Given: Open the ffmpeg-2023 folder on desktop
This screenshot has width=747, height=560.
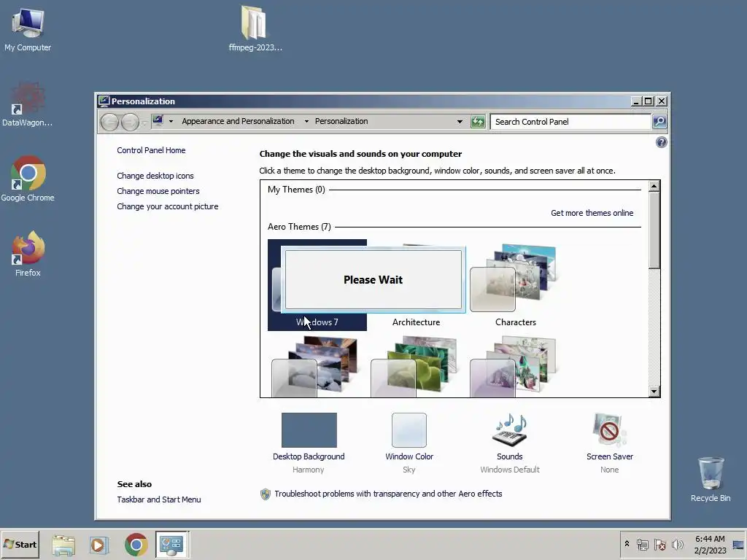Looking at the screenshot, I should point(255,28).
